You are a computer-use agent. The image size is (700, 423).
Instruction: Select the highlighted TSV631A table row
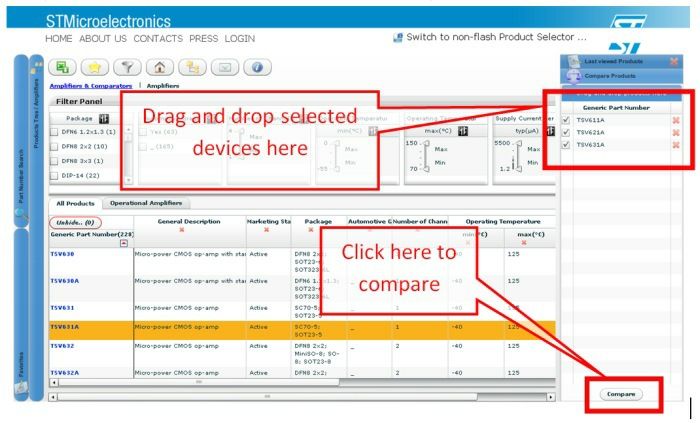(x=302, y=330)
